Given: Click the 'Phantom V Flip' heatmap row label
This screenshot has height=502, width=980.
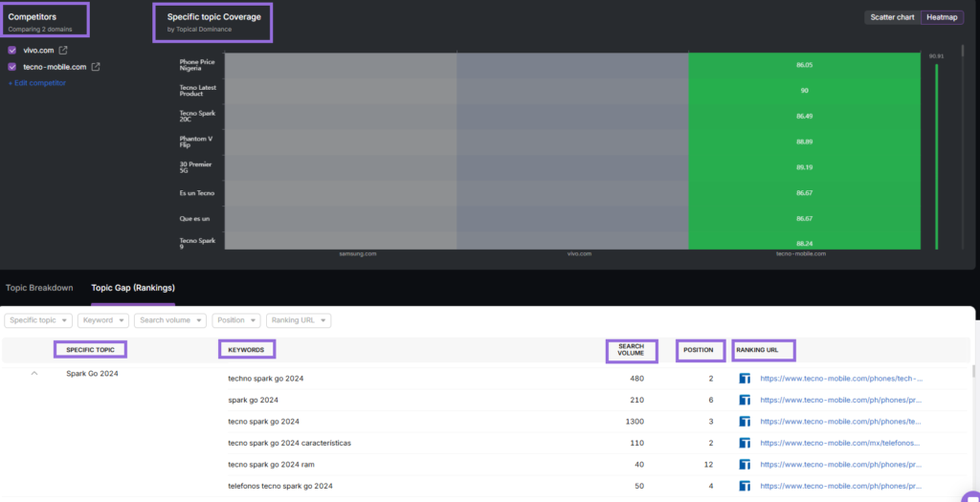Looking at the screenshot, I should tap(195, 142).
